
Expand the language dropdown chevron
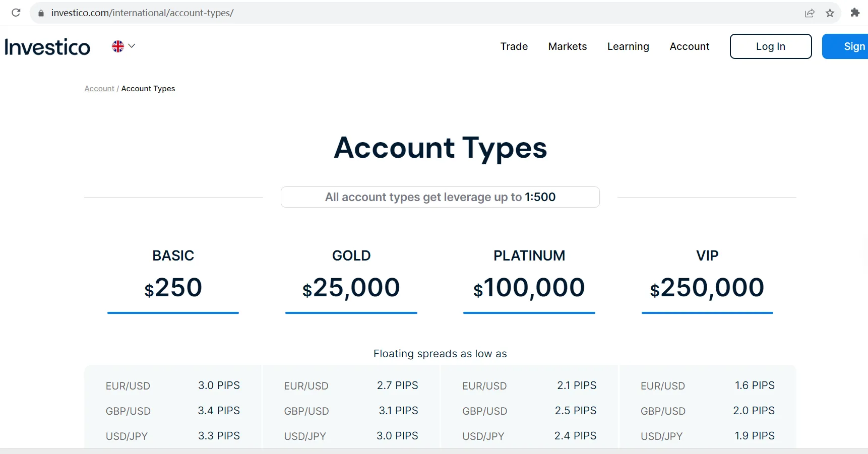pos(132,46)
